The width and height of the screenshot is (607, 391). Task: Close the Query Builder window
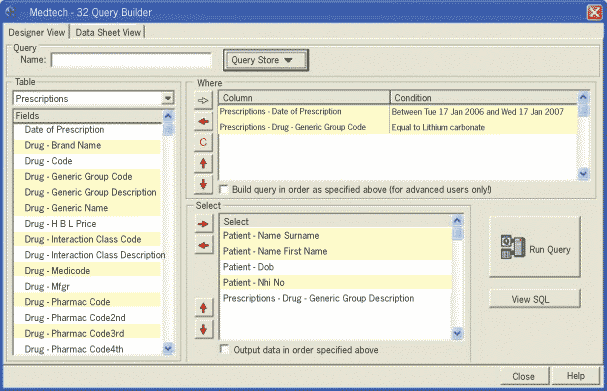[x=594, y=12]
